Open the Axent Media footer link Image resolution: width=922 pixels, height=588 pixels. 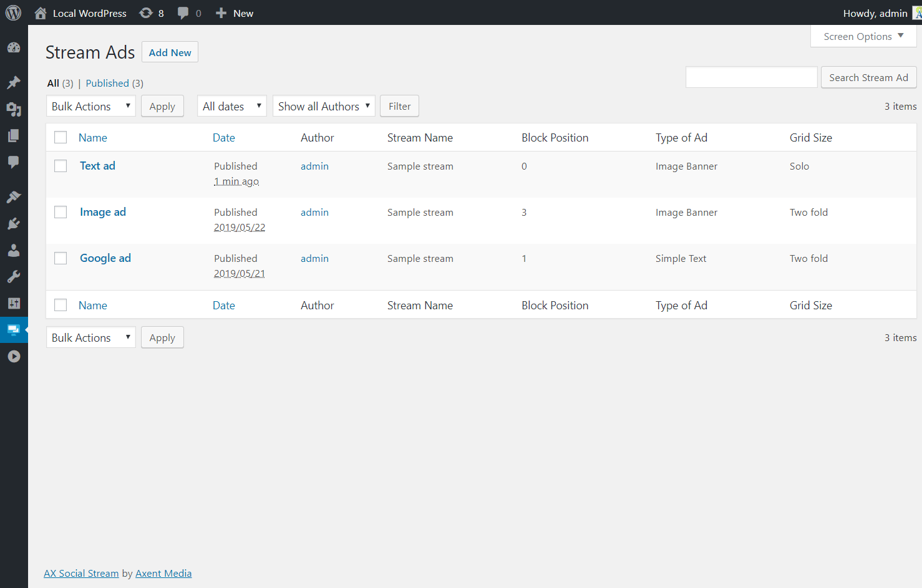click(x=163, y=574)
